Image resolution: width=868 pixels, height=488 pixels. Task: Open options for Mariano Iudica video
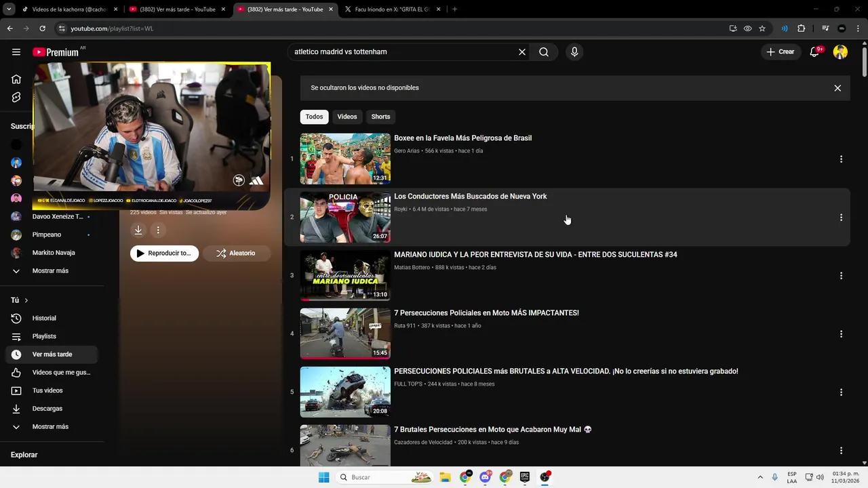[x=841, y=276]
